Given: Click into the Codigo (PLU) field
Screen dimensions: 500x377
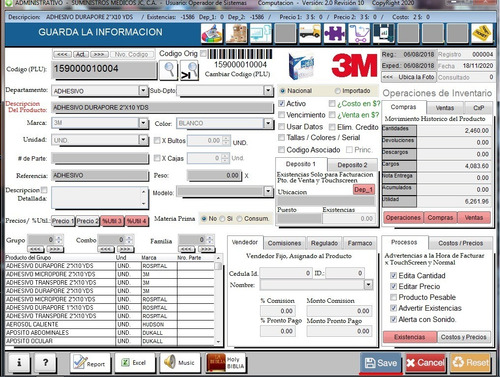Looking at the screenshot, I should pos(104,69).
